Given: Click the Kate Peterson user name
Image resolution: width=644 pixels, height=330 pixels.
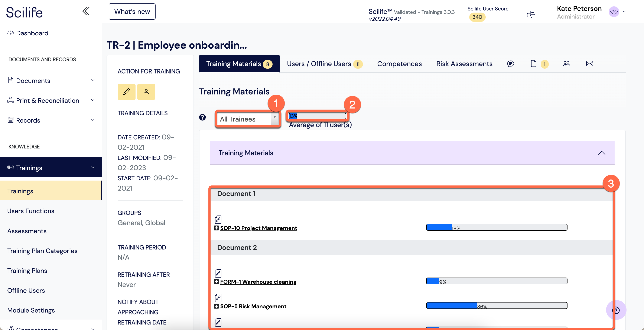Looking at the screenshot, I should pos(579,9).
